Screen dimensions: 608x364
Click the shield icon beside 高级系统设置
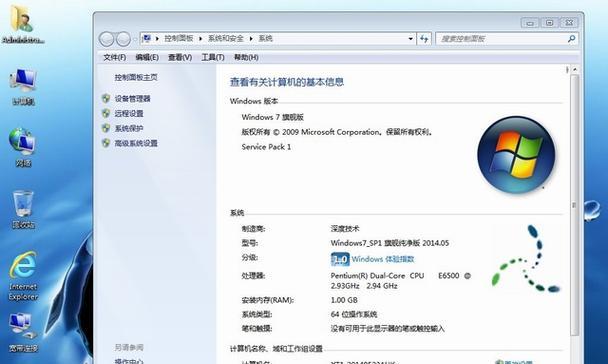pos(106,143)
